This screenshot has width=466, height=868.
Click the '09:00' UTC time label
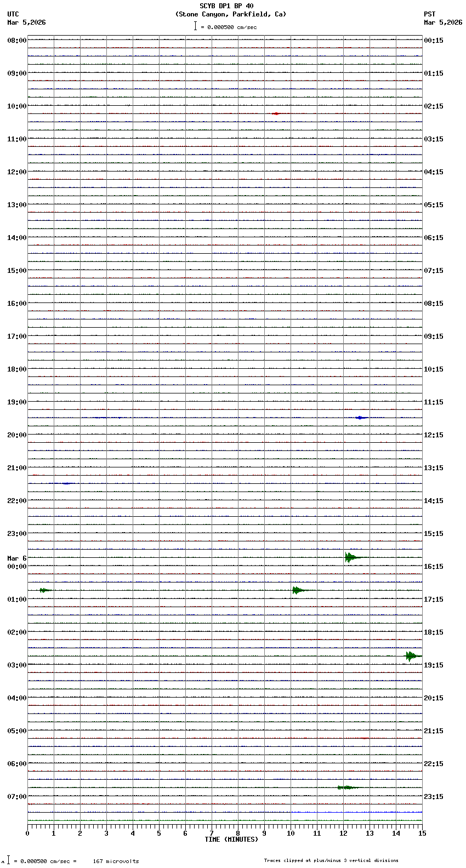tap(17, 73)
